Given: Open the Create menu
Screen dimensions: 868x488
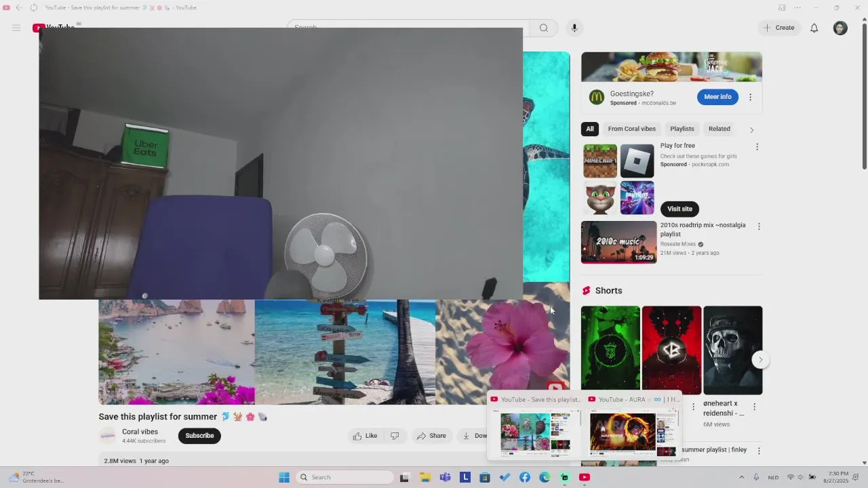Looking at the screenshot, I should (x=779, y=28).
